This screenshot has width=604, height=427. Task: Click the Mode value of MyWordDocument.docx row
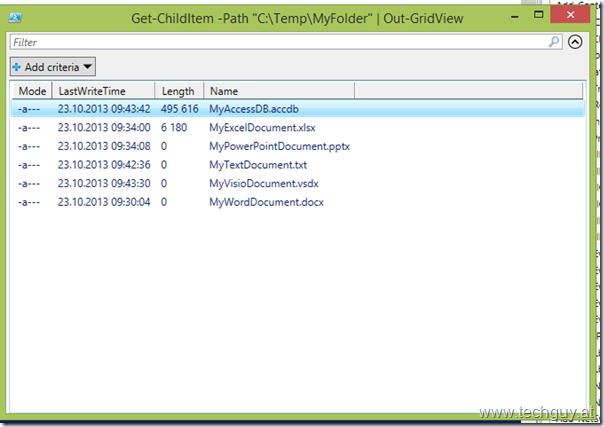(29, 202)
